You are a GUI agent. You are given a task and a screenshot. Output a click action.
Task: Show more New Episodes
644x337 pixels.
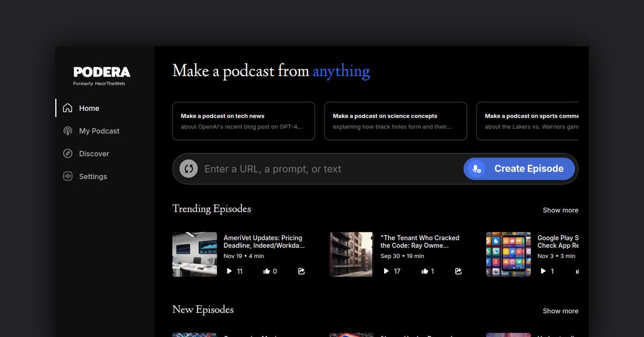[560, 311]
